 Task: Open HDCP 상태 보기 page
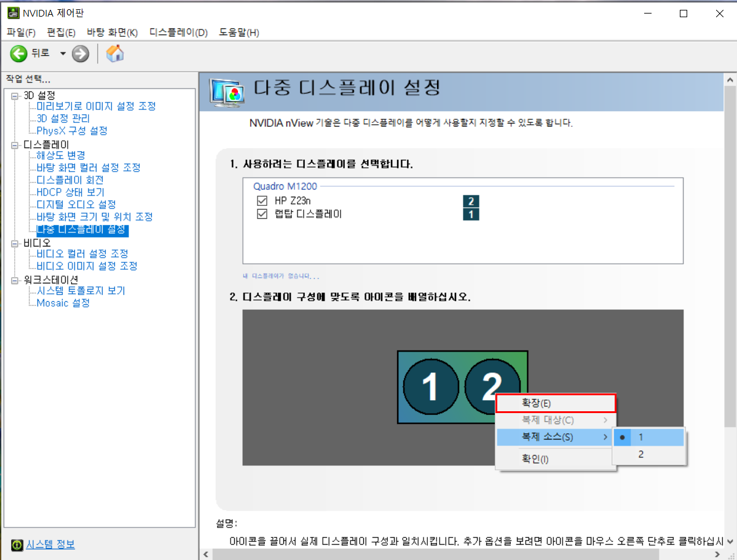[x=71, y=192]
